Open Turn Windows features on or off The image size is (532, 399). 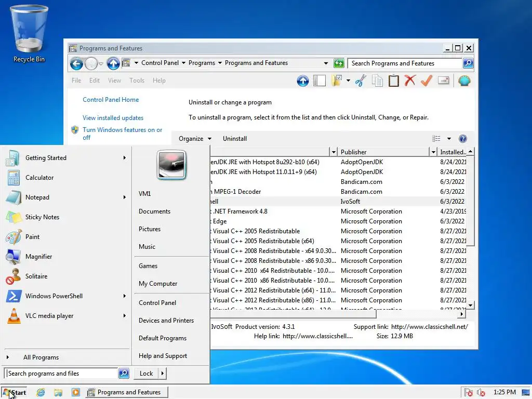tap(122, 134)
